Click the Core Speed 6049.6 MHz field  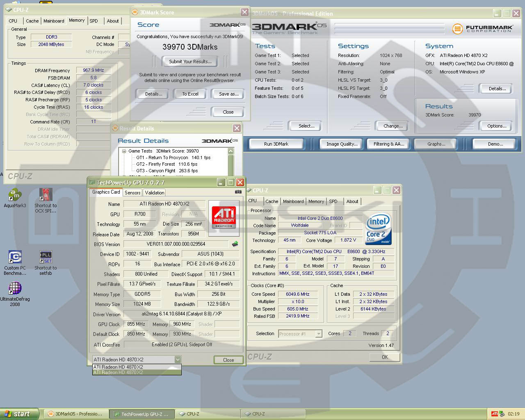tap(298, 294)
